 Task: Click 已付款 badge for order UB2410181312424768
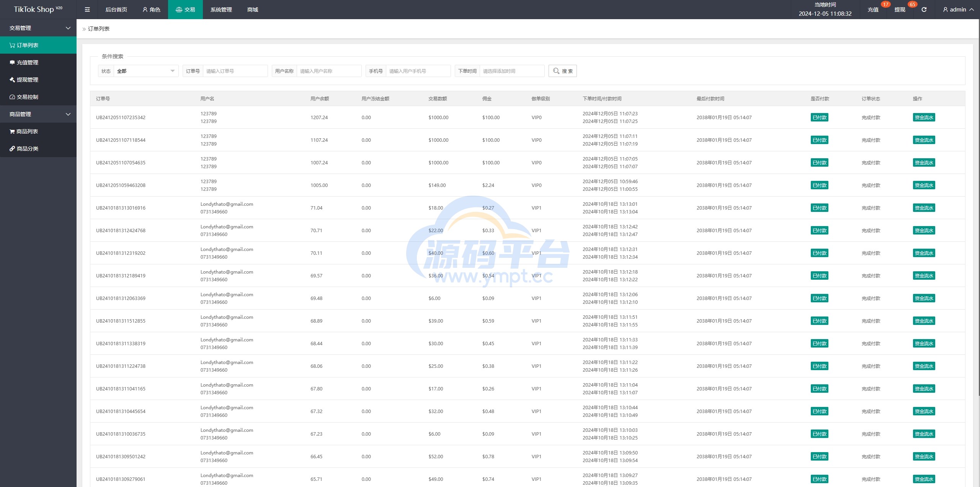(819, 231)
